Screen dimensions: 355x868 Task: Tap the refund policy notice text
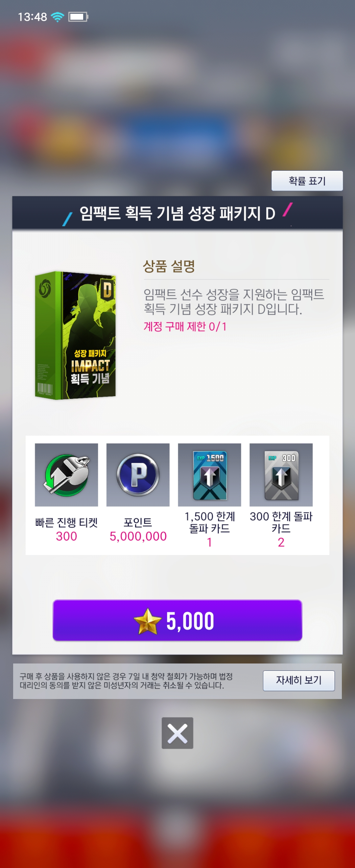coord(126,681)
